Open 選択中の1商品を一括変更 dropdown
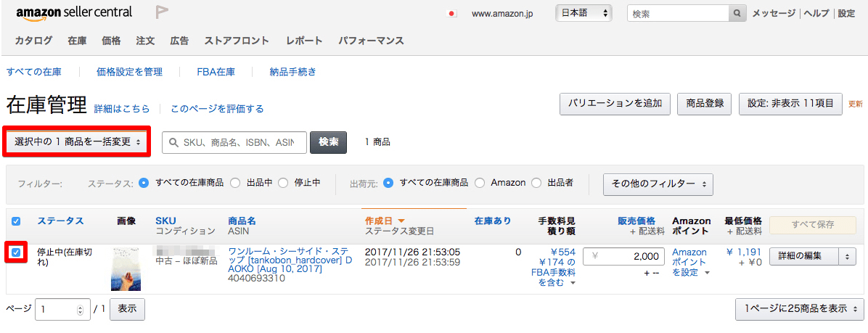This screenshot has width=868, height=333. (77, 142)
